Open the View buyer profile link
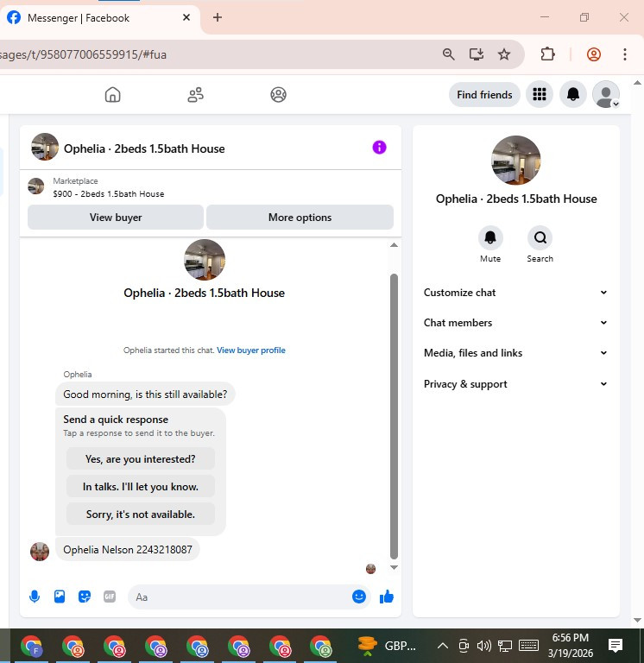Screen dimensions: 644x663 (x=251, y=350)
